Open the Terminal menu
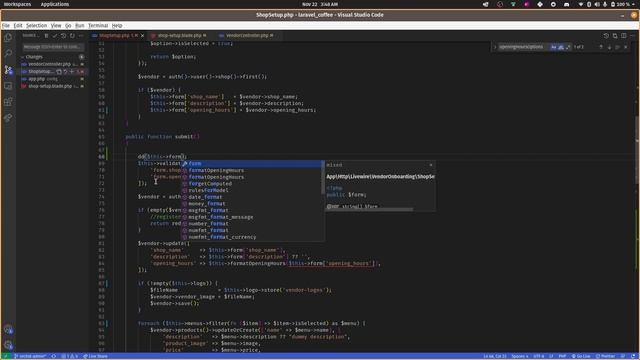 click(x=98, y=25)
